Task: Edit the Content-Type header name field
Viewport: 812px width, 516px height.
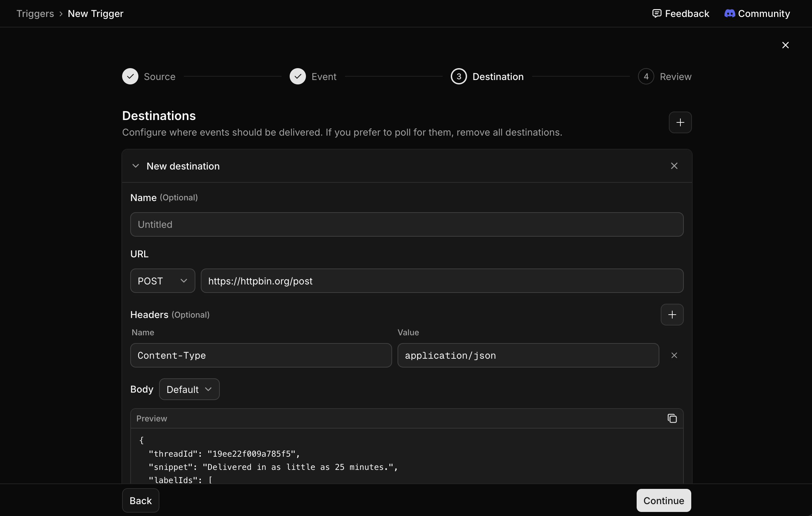Action: click(261, 355)
